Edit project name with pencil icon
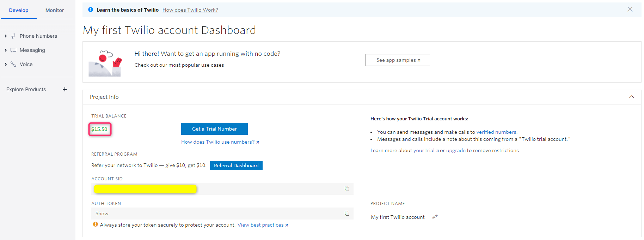The height and width of the screenshot is (240, 644). click(435, 217)
